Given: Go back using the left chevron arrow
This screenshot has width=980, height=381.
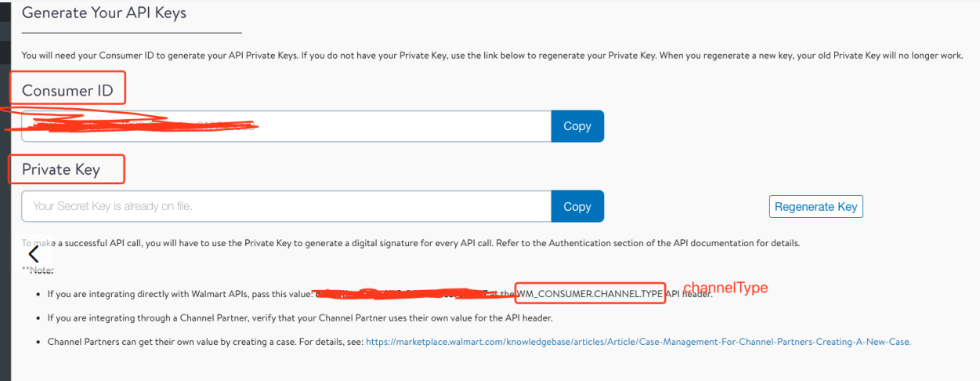Looking at the screenshot, I should click(33, 254).
